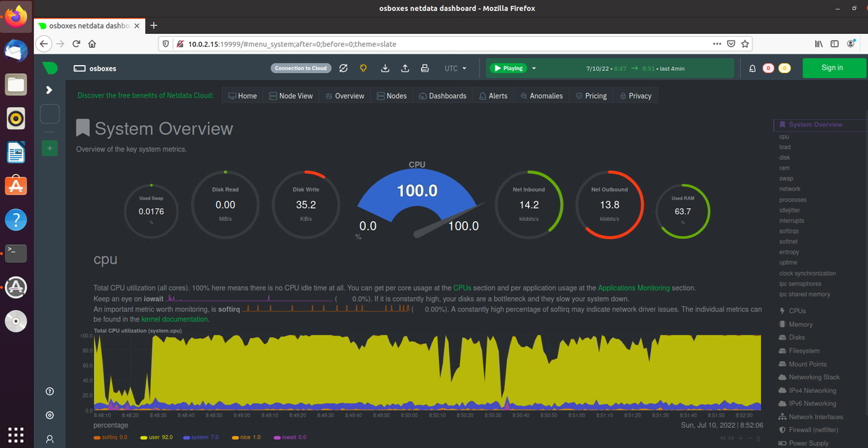
Task: Open the UTC timezone dropdown
Action: tap(455, 68)
